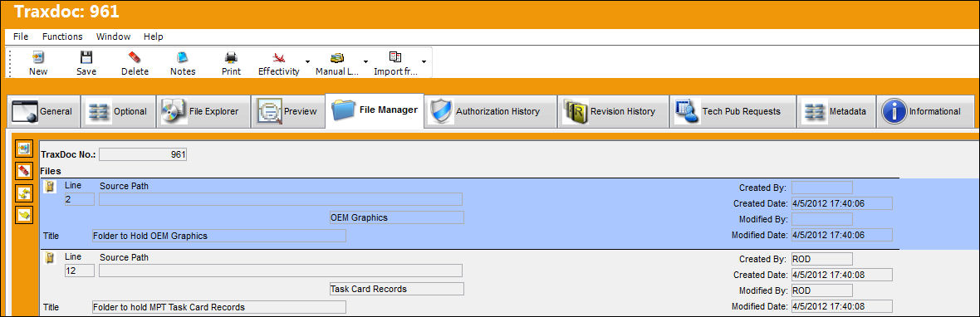Click the bottom sidebar open-folder icon
Screen dimensions: 980x317
[24, 215]
